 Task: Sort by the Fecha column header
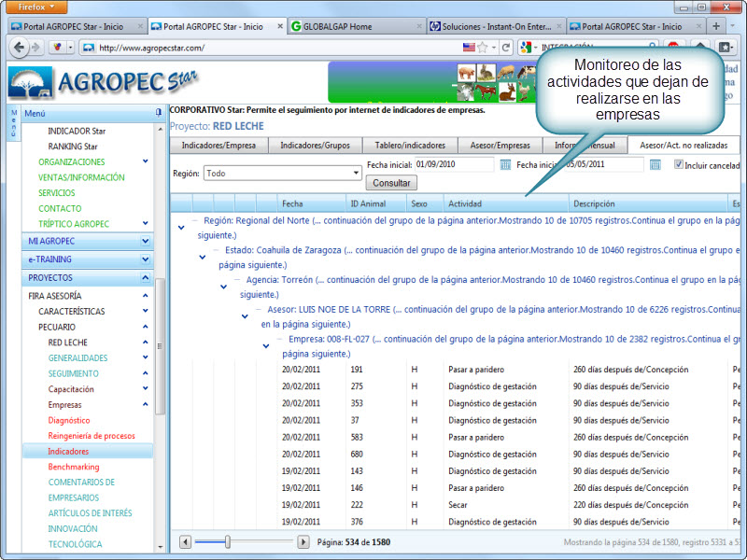coord(312,203)
